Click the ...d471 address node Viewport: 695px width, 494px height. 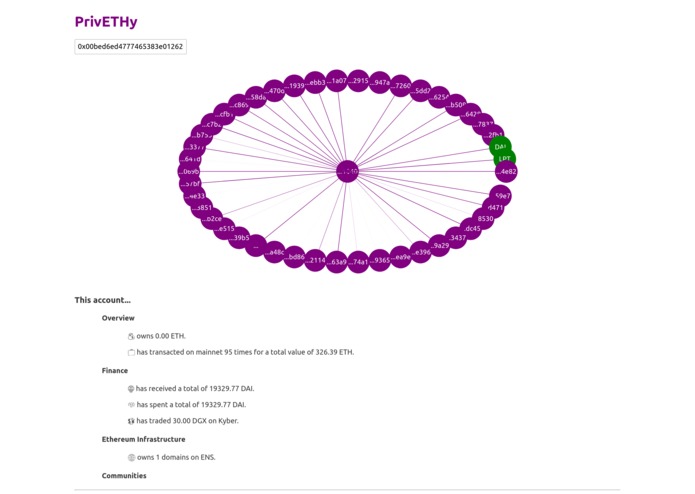493,207
